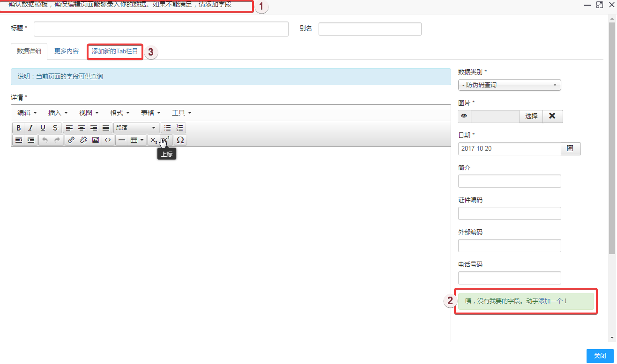Toggle italic formatting in editor
The width and height of the screenshot is (617, 364).
[31, 128]
